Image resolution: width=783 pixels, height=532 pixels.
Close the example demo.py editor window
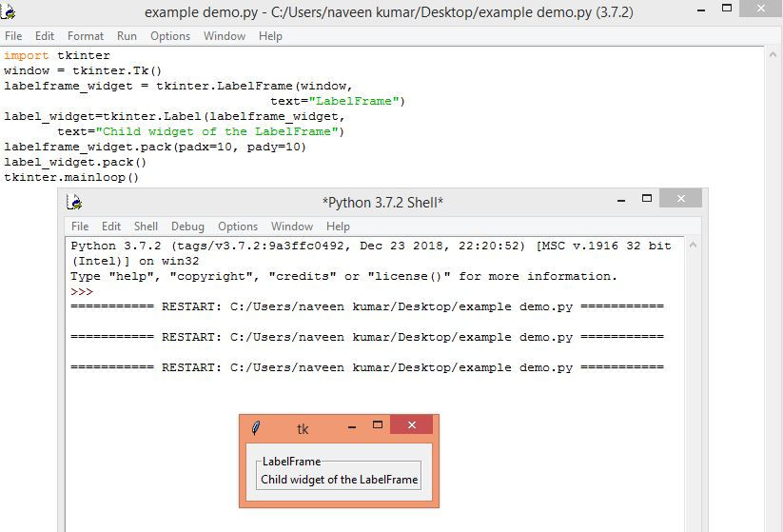tap(760, 9)
